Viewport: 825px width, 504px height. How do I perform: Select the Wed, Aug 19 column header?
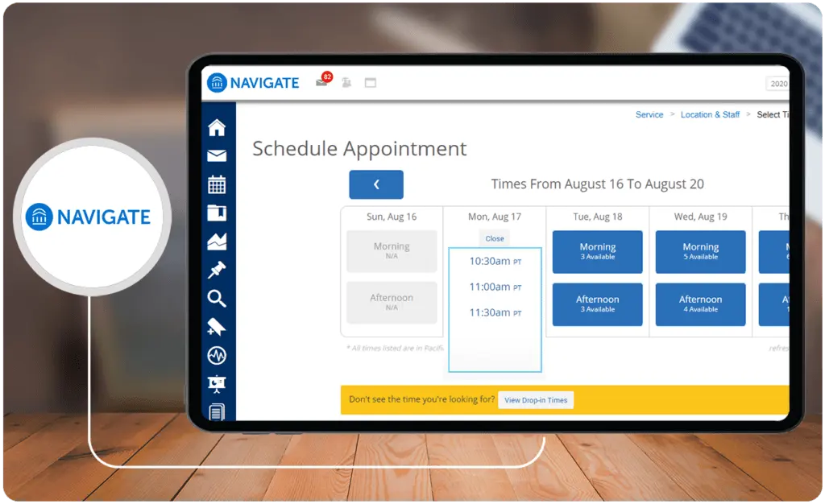click(x=700, y=217)
